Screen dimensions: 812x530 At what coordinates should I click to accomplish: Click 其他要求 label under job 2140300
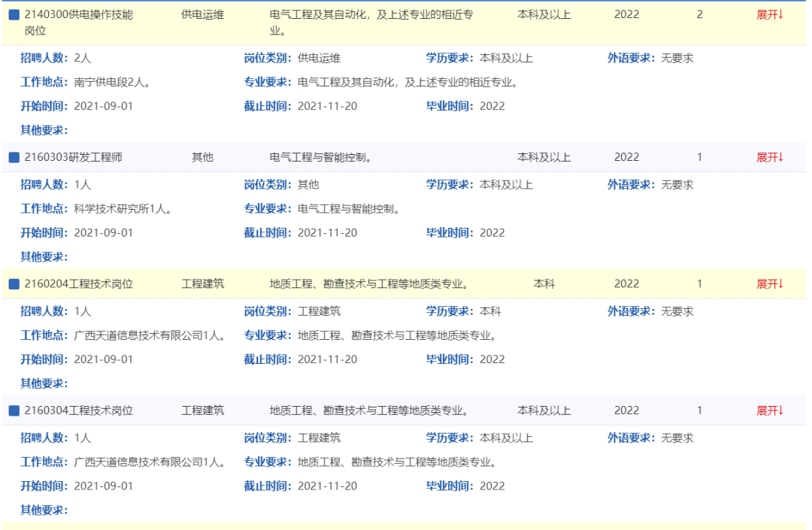[x=44, y=130]
